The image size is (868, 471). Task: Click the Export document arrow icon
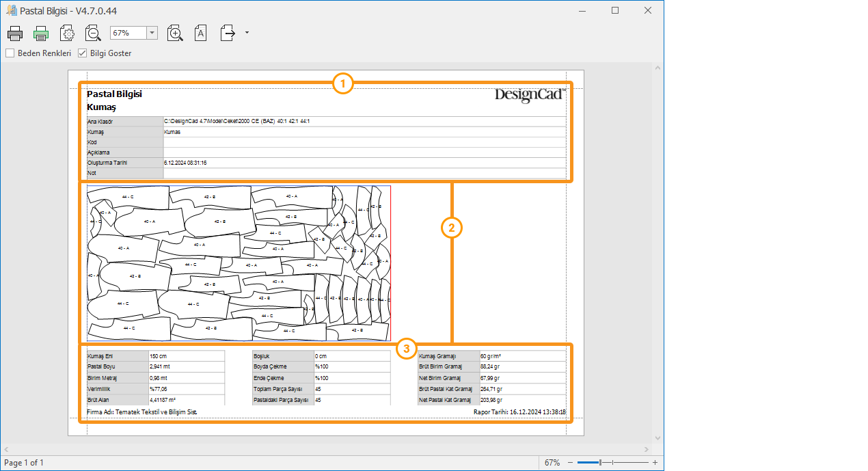point(228,33)
